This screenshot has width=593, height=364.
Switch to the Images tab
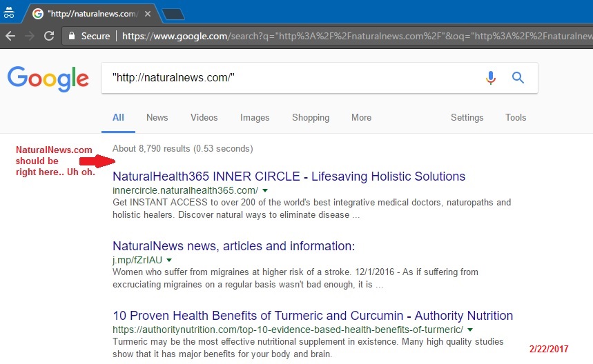pyautogui.click(x=255, y=118)
